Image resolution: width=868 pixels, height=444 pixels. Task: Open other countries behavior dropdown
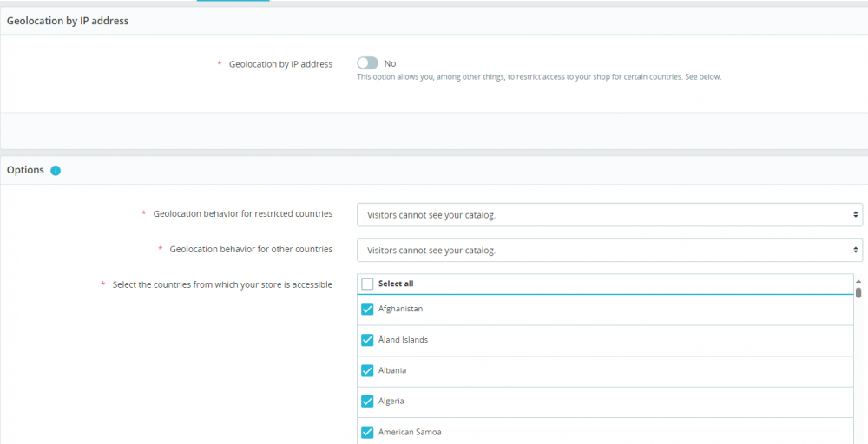point(609,250)
